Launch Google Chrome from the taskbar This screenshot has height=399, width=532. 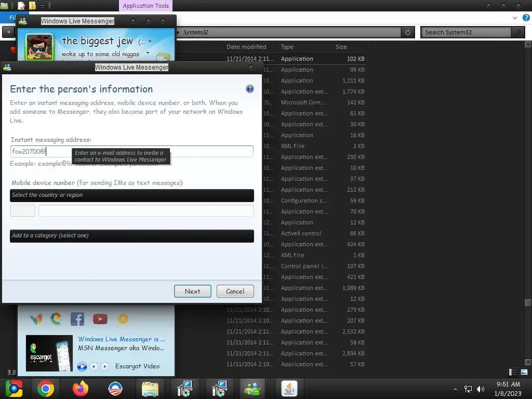(46, 389)
